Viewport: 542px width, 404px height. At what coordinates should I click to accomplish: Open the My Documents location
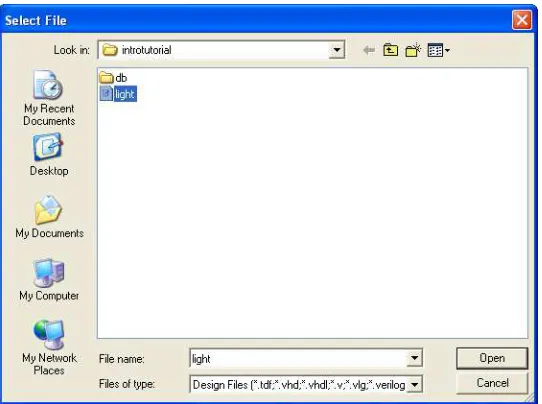tap(49, 216)
